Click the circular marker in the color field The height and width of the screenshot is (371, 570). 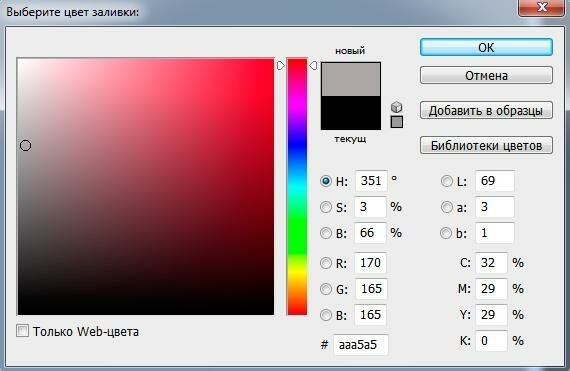(x=25, y=146)
